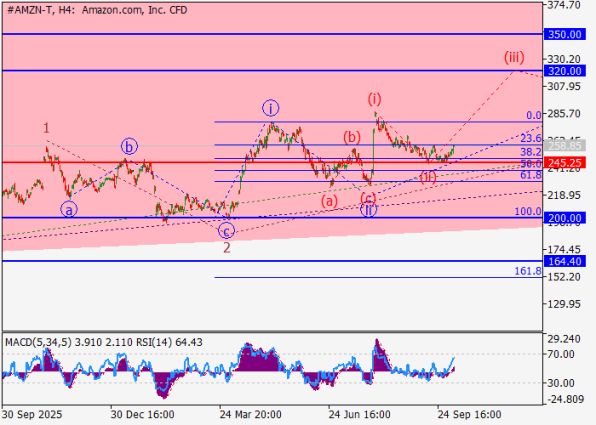Select the circled blue wave a label
This screenshot has width=596, height=425.
pos(69,209)
